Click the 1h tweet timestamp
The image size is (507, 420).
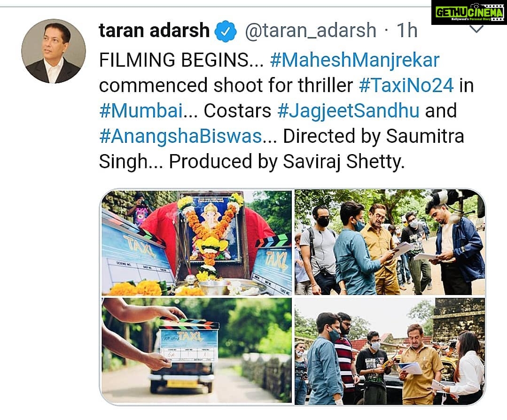(x=407, y=31)
